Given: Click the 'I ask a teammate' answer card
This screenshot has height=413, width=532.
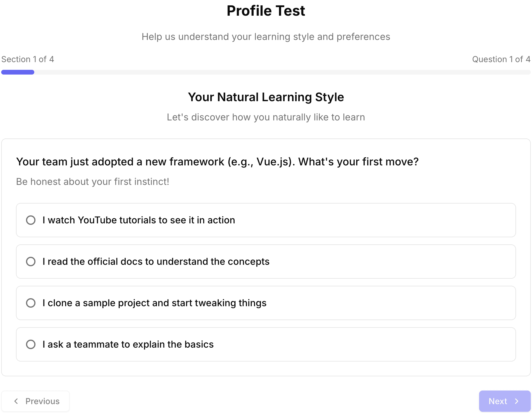Looking at the screenshot, I should (x=266, y=344).
